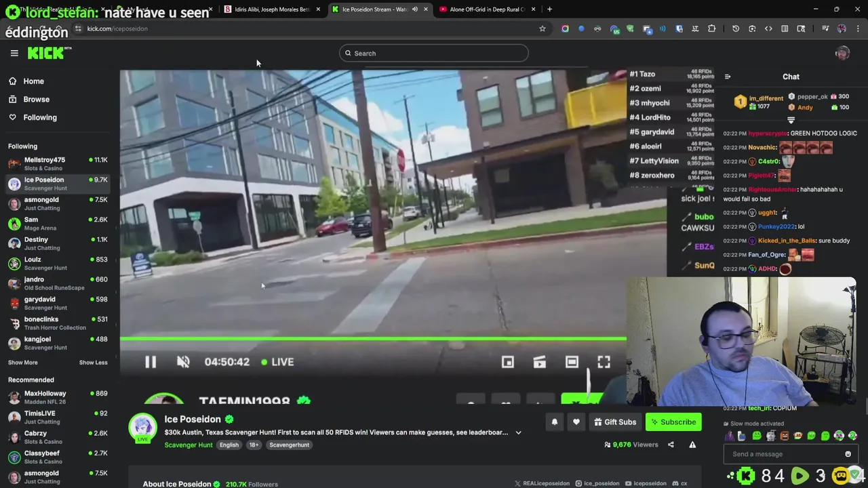The image size is (868, 488).
Task: Open garydavid channel in sidebar
Action: point(58,303)
